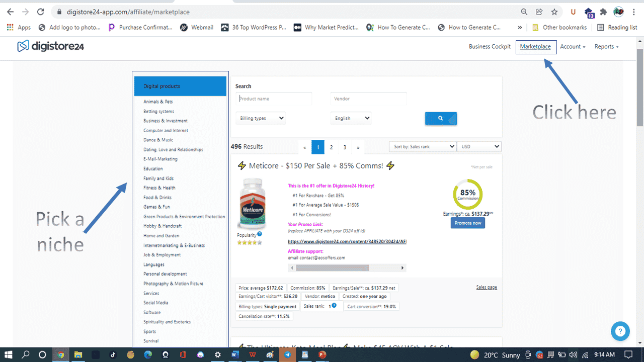Screen dimensions: 644x362
Task: Open the English language dropdown
Action: coord(351,118)
